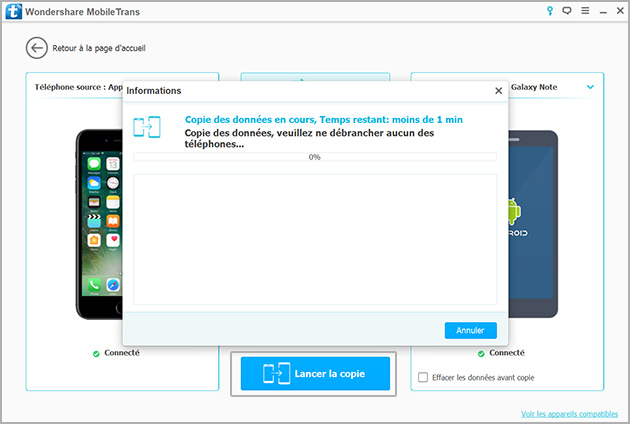Minimize the MobileTrans window
The image size is (630, 424).
click(x=603, y=12)
